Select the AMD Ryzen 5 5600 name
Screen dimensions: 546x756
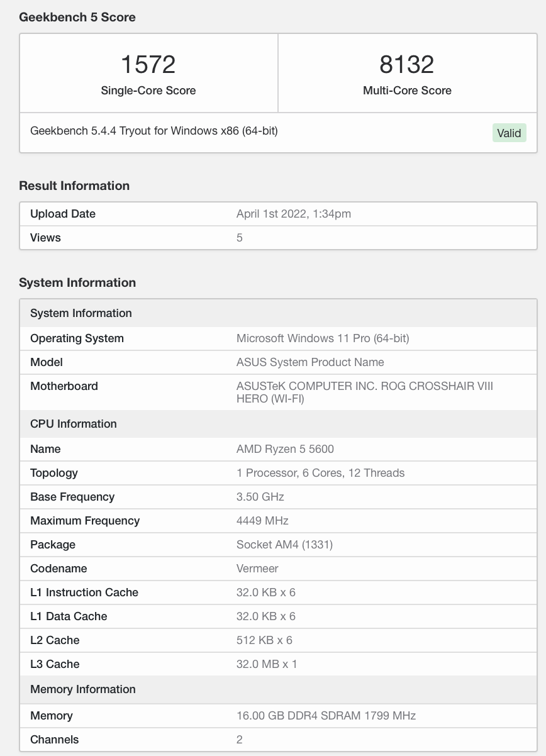[x=285, y=449]
